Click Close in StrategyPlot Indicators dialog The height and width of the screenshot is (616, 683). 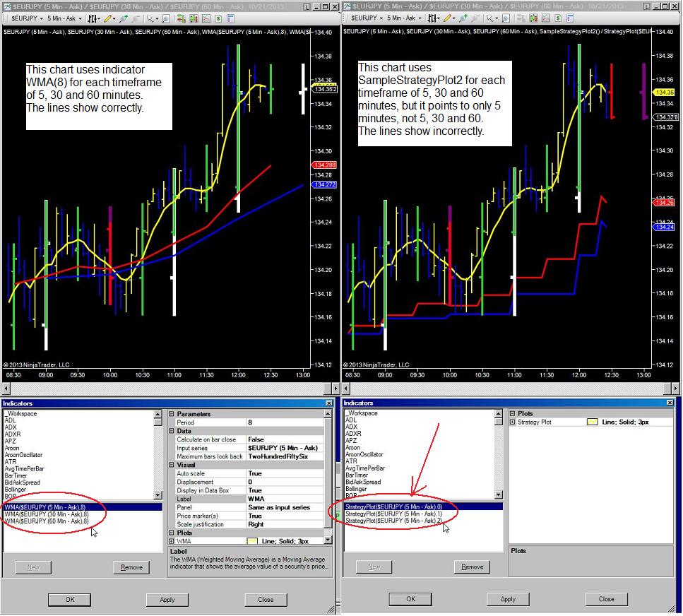point(606,599)
